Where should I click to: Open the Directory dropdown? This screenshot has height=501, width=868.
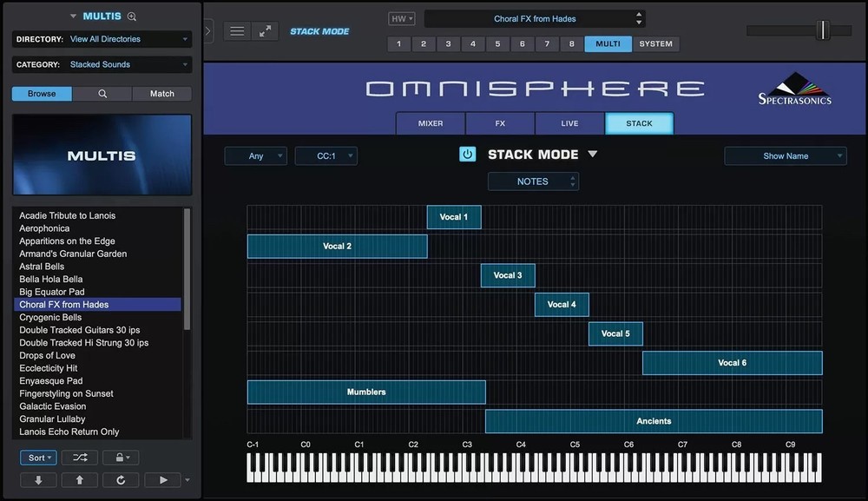point(102,39)
